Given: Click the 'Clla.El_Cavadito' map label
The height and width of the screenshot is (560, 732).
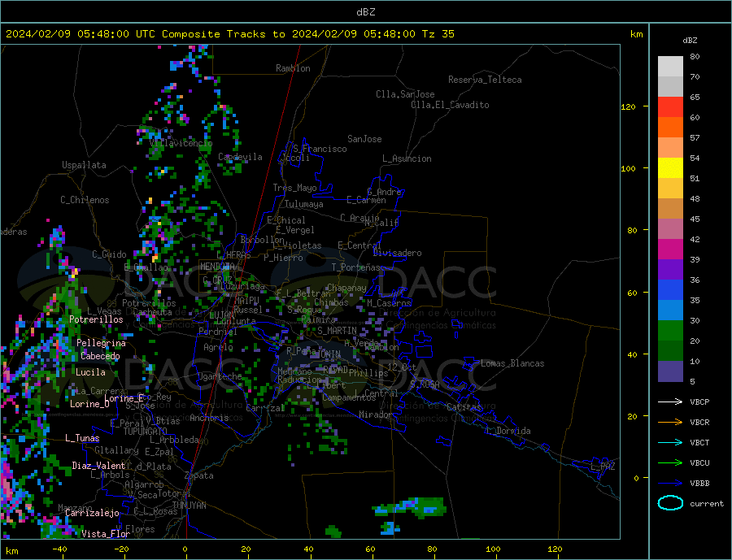Looking at the screenshot, I should [x=450, y=105].
